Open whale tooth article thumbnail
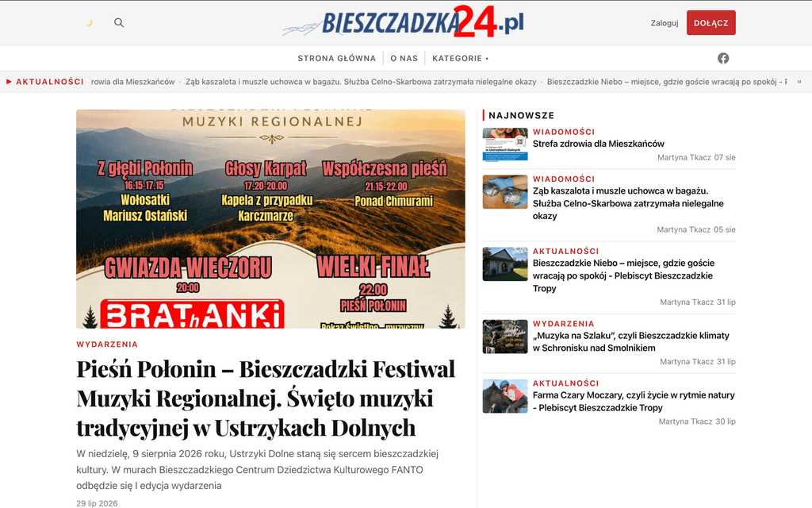Viewport: 812px width, 508px height. (505, 192)
